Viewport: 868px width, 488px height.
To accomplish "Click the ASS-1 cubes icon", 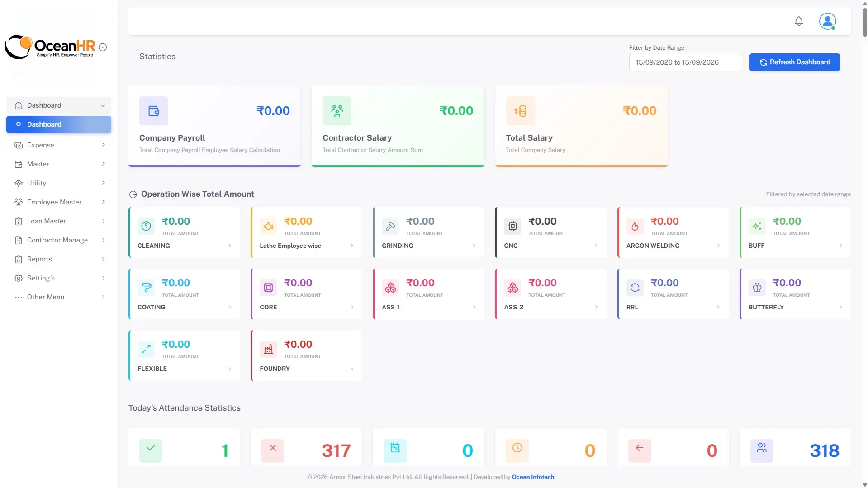I will pyautogui.click(x=390, y=287).
